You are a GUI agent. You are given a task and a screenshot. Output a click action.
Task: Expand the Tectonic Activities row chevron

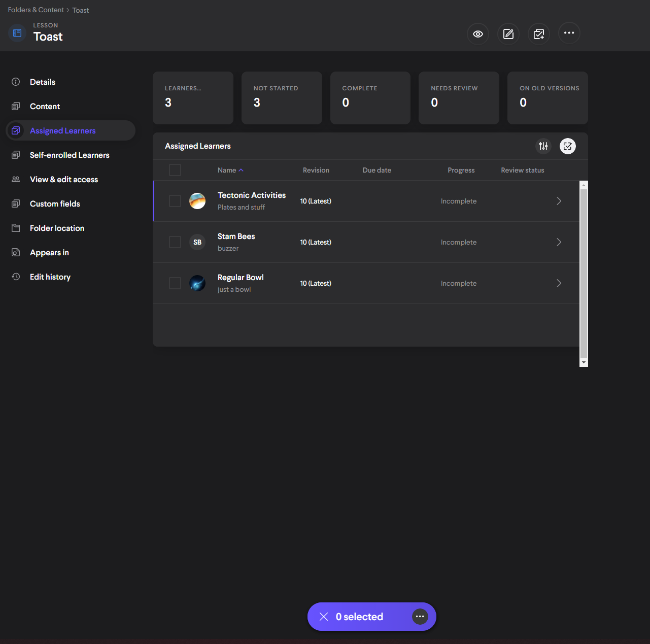559,201
